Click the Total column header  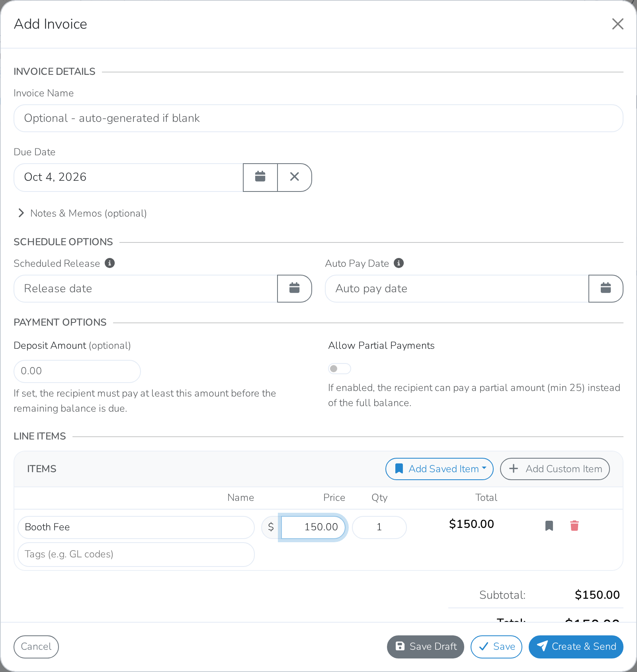pos(486,498)
